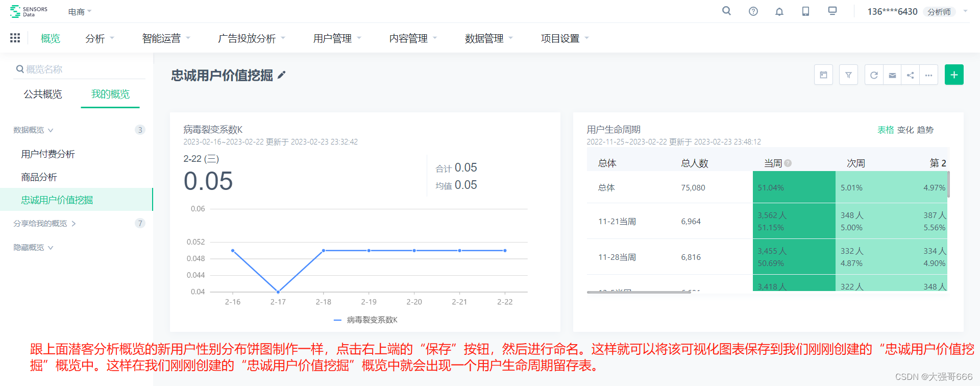Expand the 分析 menu
980x386 pixels.
[100, 38]
